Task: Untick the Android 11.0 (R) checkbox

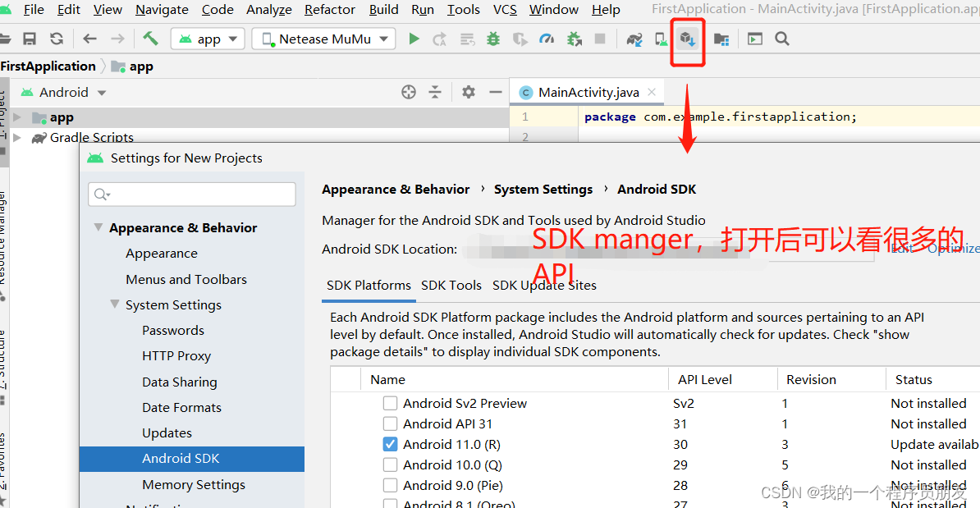Action: (x=390, y=444)
